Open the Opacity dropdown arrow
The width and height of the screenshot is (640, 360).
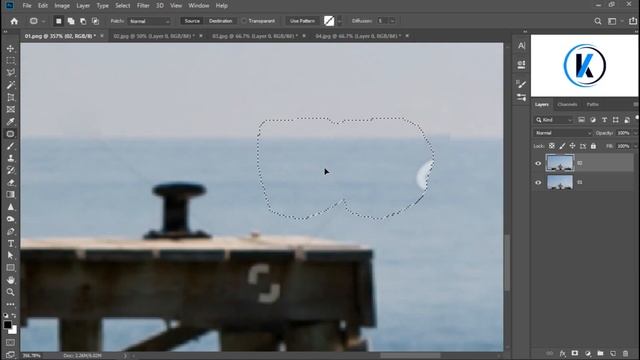(635, 133)
